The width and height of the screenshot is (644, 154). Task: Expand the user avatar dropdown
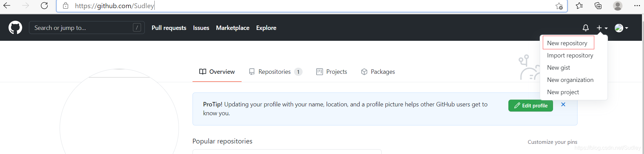pyautogui.click(x=621, y=28)
